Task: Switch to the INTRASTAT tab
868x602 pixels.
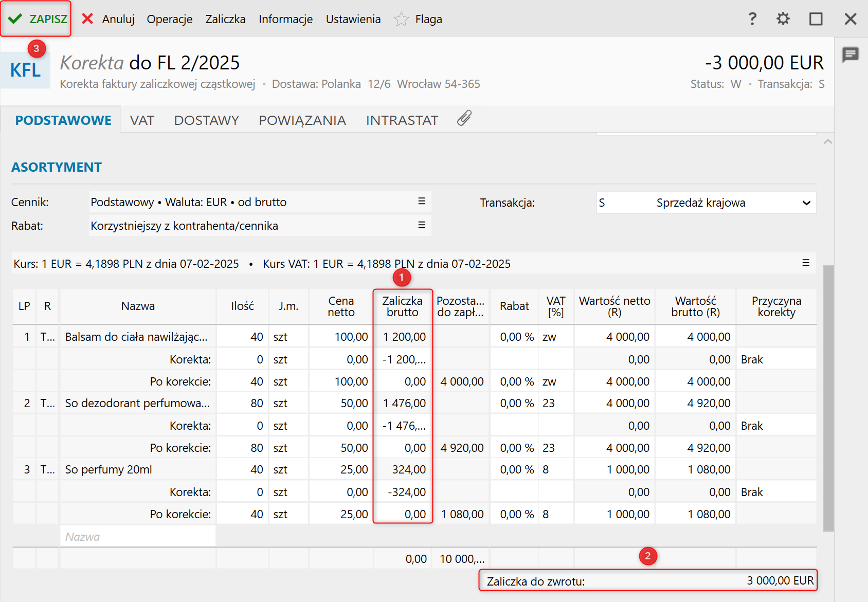Action: coord(402,120)
